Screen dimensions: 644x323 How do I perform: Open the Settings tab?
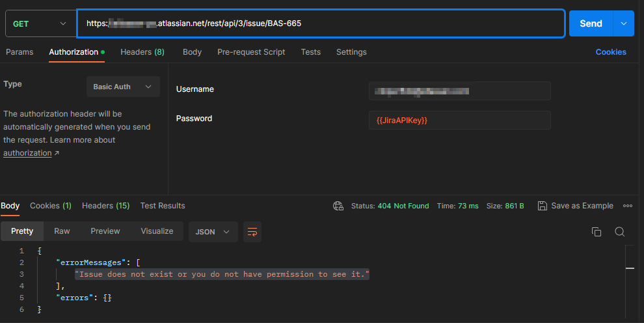[x=351, y=52]
